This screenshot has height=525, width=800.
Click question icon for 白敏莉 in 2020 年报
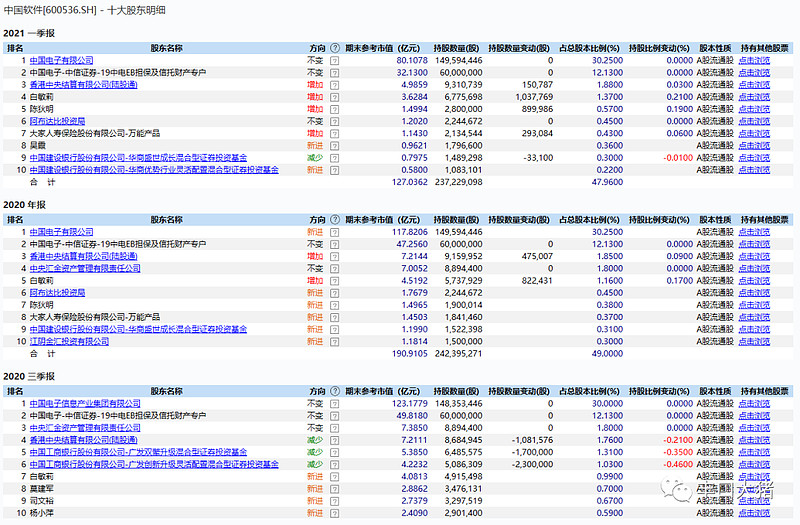click(x=334, y=281)
